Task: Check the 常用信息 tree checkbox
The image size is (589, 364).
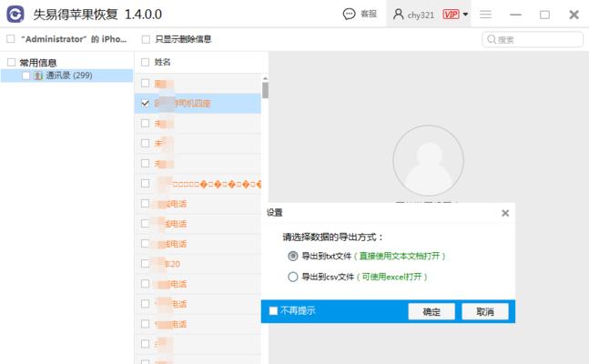Action: tap(11, 62)
